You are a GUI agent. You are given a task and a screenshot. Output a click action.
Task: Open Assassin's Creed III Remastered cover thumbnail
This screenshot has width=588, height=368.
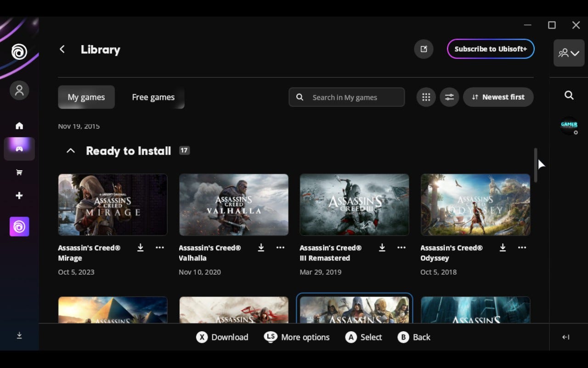coord(355,205)
